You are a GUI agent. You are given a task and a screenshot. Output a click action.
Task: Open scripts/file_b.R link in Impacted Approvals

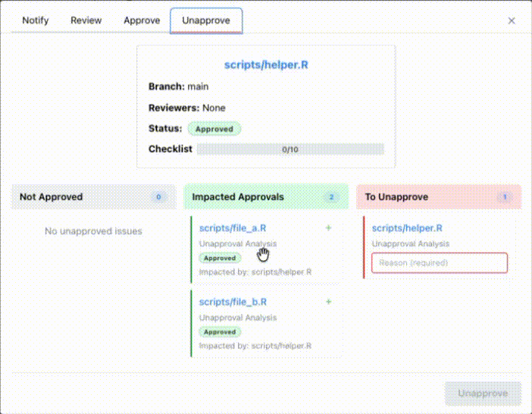tap(233, 302)
